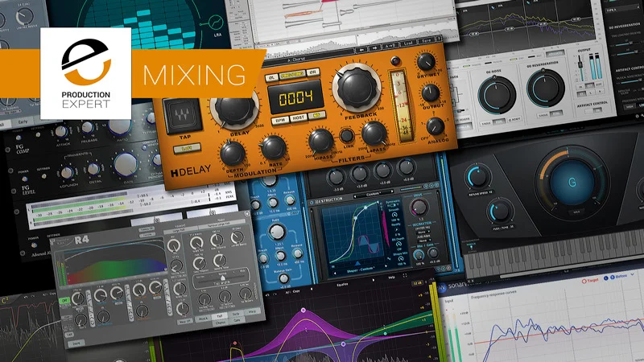
Task: Toggle the green Off button in R4
Action: coord(64,300)
